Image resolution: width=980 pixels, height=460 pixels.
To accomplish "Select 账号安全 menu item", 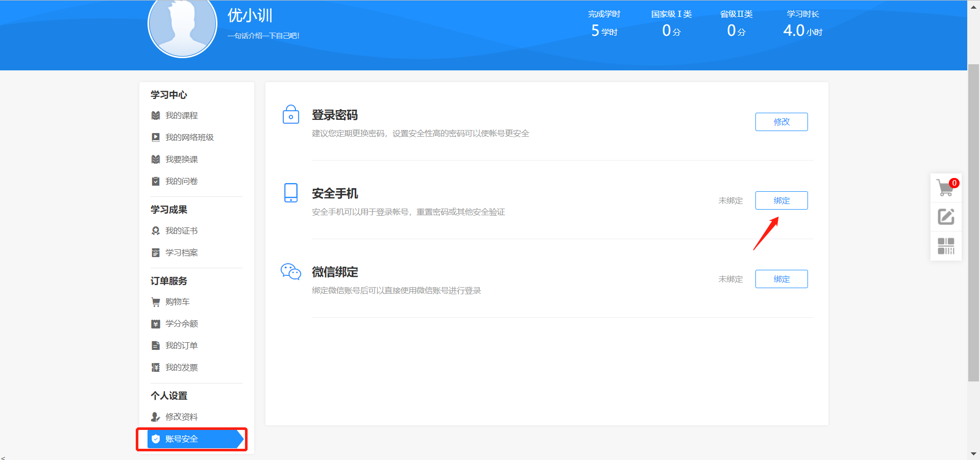I will 196,439.
